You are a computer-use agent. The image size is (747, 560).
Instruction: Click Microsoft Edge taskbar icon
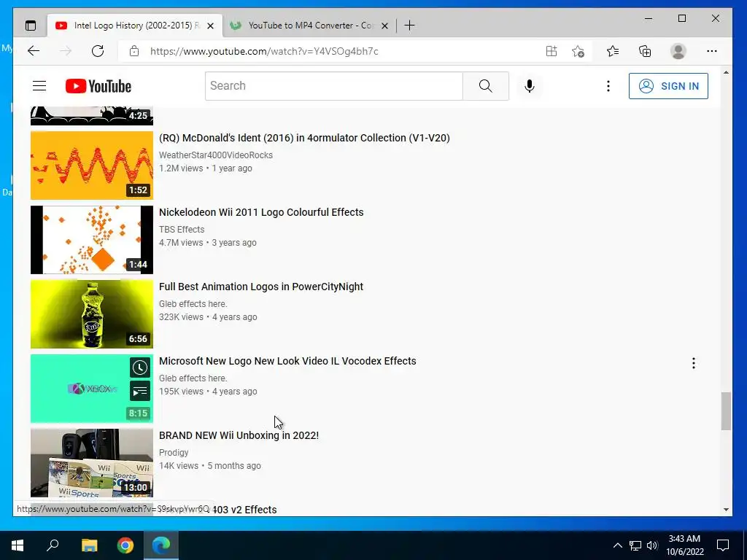click(x=161, y=545)
